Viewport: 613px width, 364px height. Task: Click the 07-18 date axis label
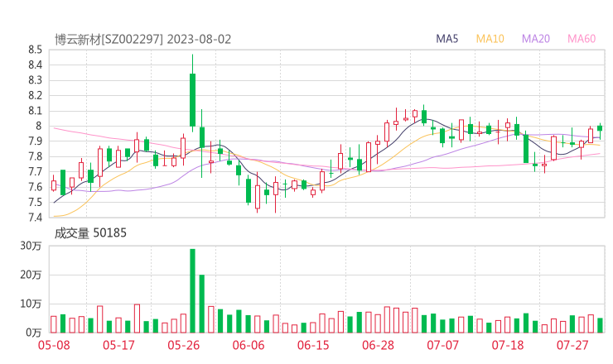click(508, 345)
